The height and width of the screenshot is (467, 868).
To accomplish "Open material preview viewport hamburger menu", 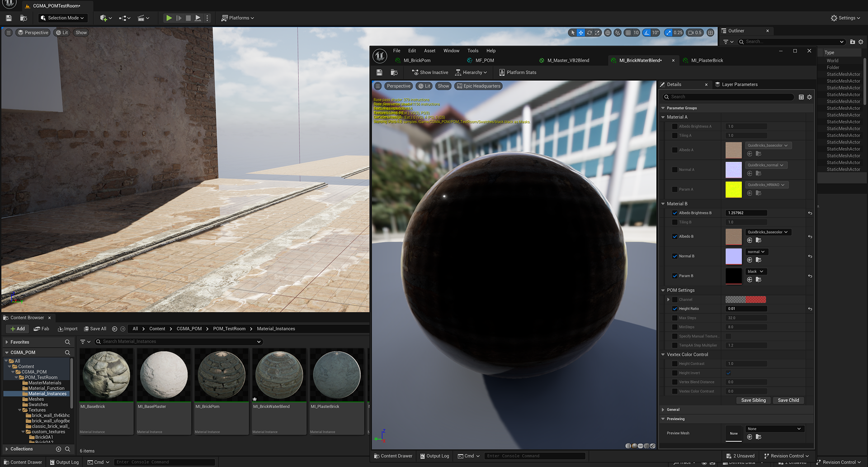I will tap(378, 86).
